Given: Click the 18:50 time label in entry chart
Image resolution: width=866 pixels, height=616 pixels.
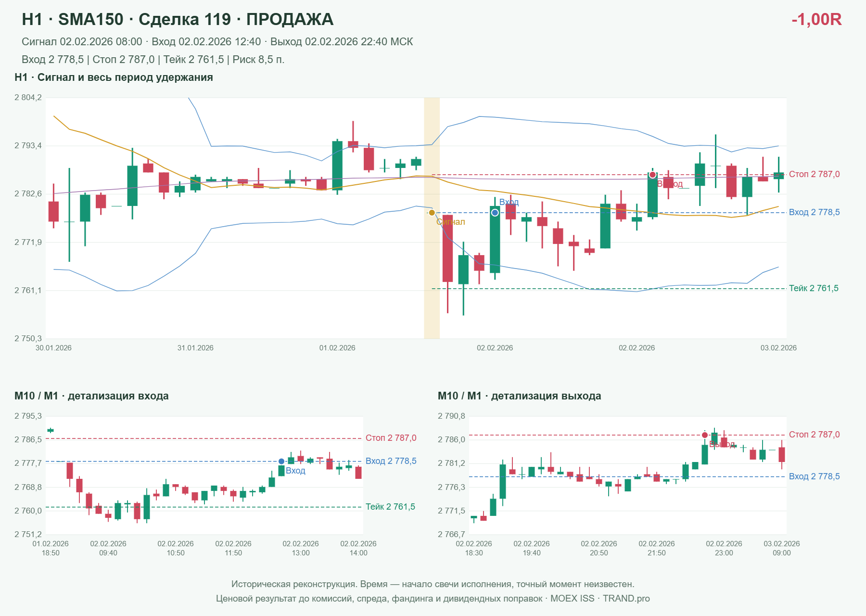Looking at the screenshot, I should [51, 553].
